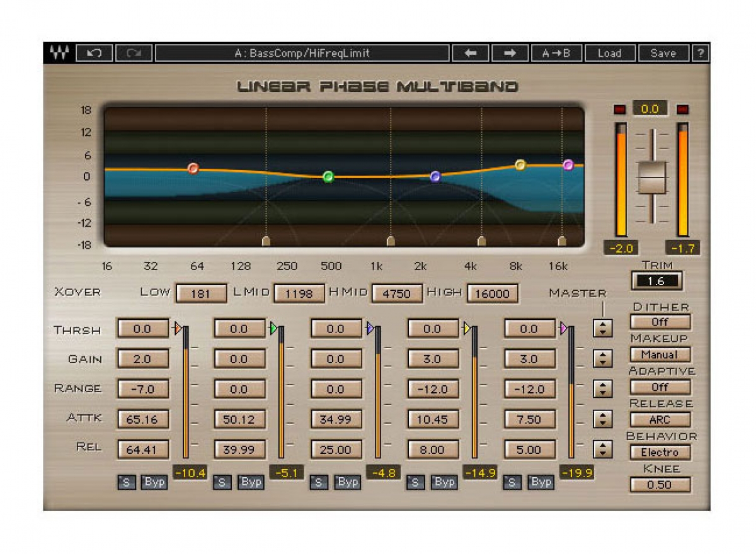This screenshot has width=756, height=554.
Task: Click the master gain stepper arrows
Action: tap(603, 359)
